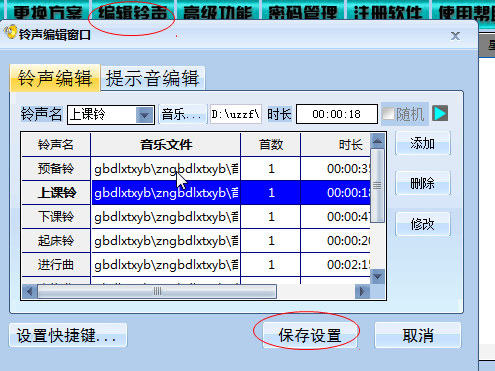Select the 下课铃 row header
This screenshot has width=495, height=371.
(56, 217)
